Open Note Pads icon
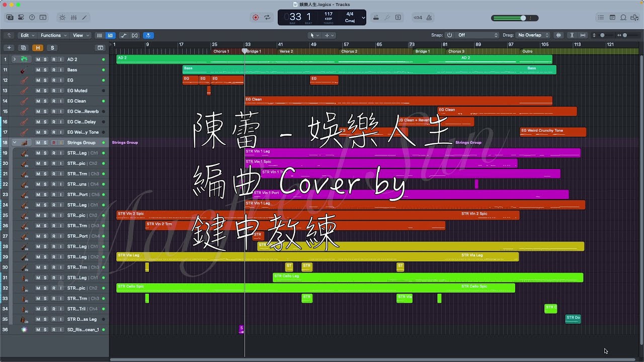644x362 pixels. 612,17
